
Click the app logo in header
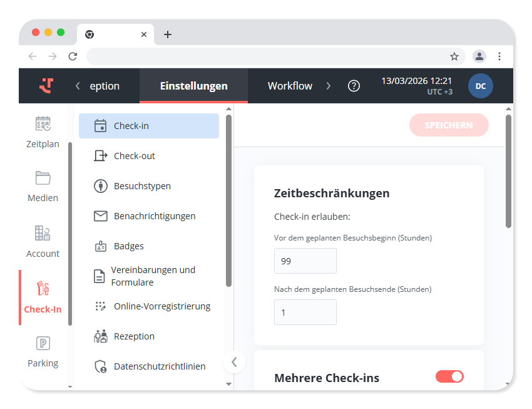[x=46, y=86]
